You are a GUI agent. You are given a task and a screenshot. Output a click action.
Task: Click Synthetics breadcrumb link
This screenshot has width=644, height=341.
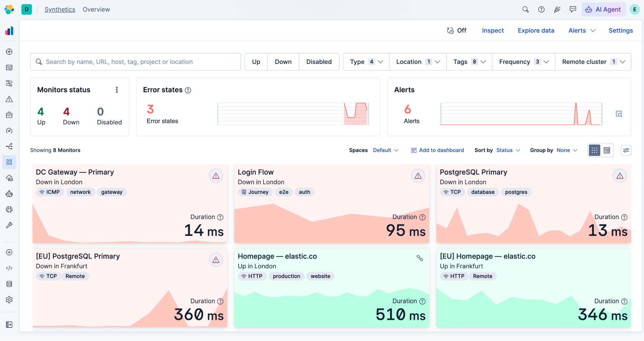pyautogui.click(x=60, y=9)
